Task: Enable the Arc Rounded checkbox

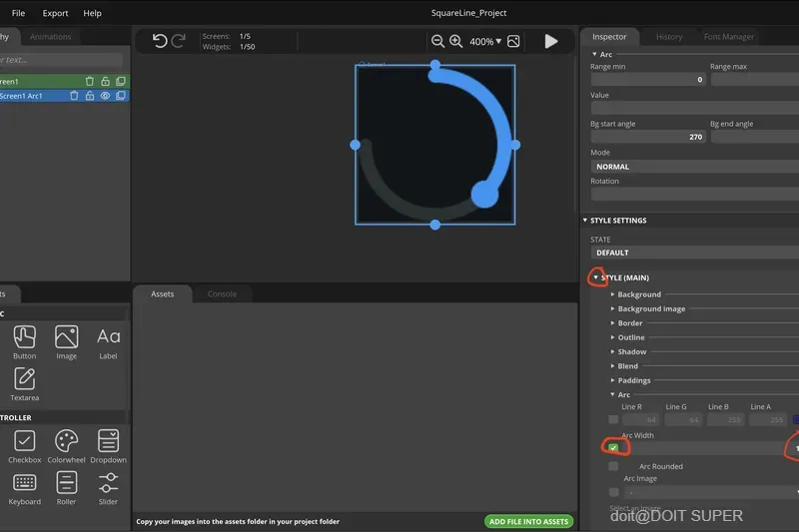Action: (x=613, y=466)
